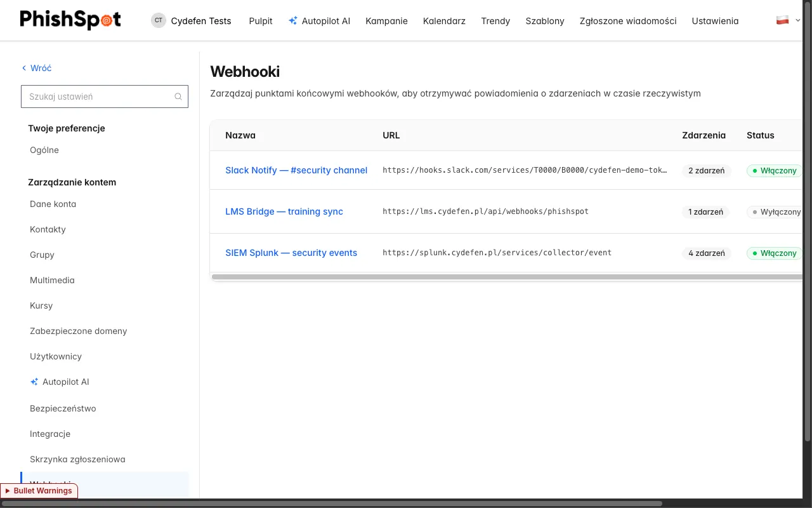Open the Pulpit menu

pos(261,21)
